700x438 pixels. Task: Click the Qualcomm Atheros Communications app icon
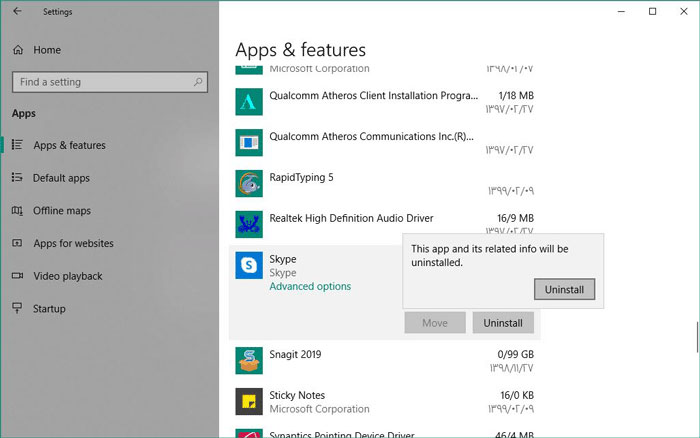pyautogui.click(x=249, y=142)
